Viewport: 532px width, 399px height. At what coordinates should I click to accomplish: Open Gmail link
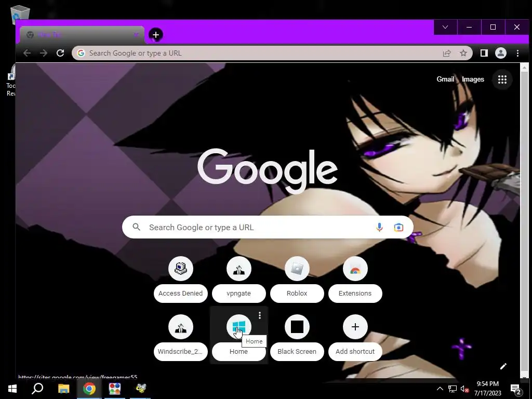click(445, 79)
